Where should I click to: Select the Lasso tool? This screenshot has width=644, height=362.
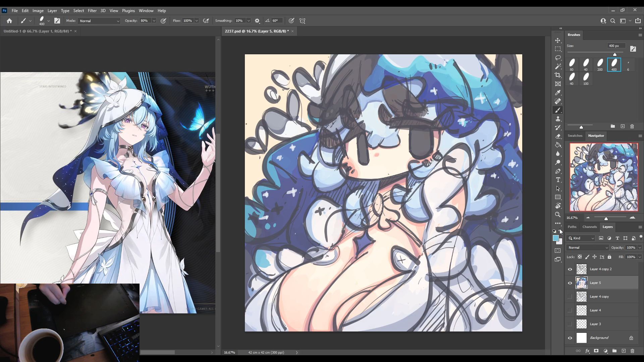point(558,58)
